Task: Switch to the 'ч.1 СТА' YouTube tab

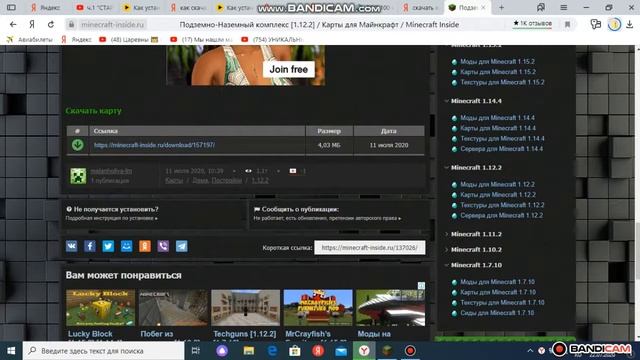Action: [x=94, y=7]
